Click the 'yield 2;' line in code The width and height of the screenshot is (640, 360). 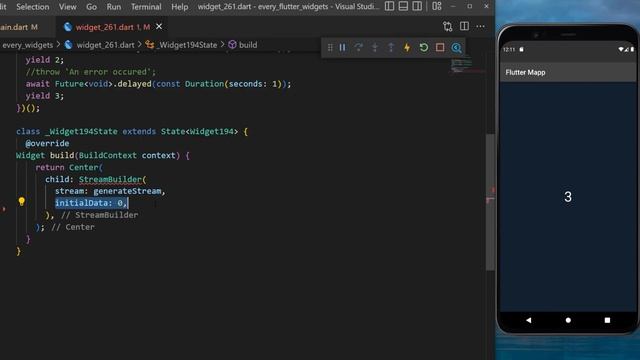tap(44, 60)
